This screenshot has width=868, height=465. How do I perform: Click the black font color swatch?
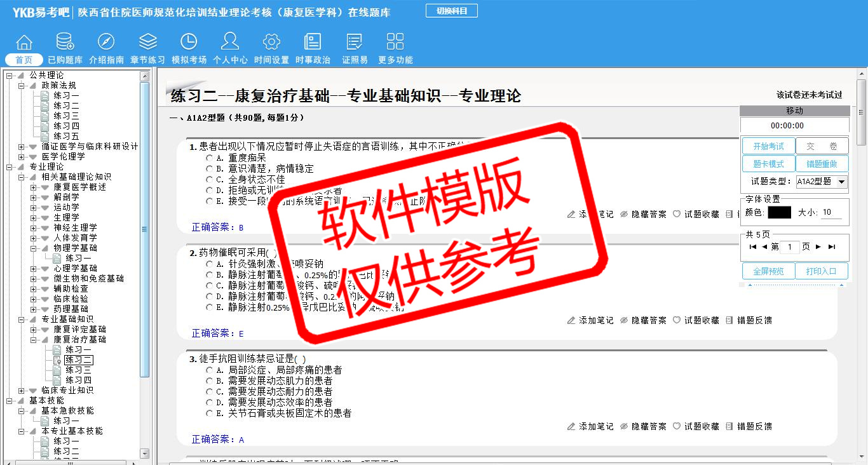pos(779,212)
